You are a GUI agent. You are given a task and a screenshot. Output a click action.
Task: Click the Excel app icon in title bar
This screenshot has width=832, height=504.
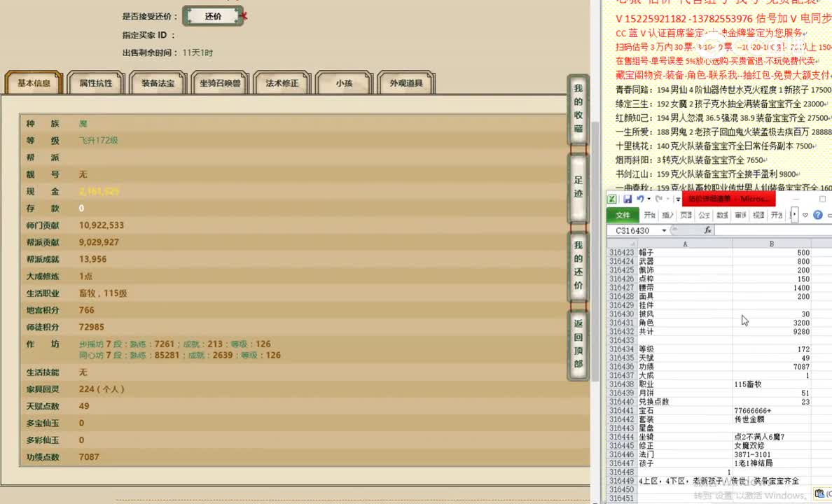[612, 199]
